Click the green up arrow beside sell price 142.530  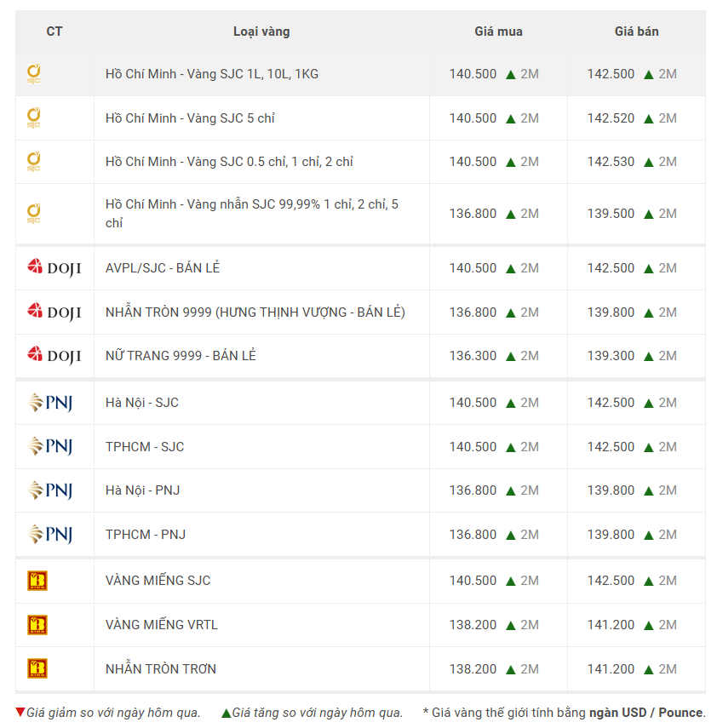pyautogui.click(x=649, y=162)
